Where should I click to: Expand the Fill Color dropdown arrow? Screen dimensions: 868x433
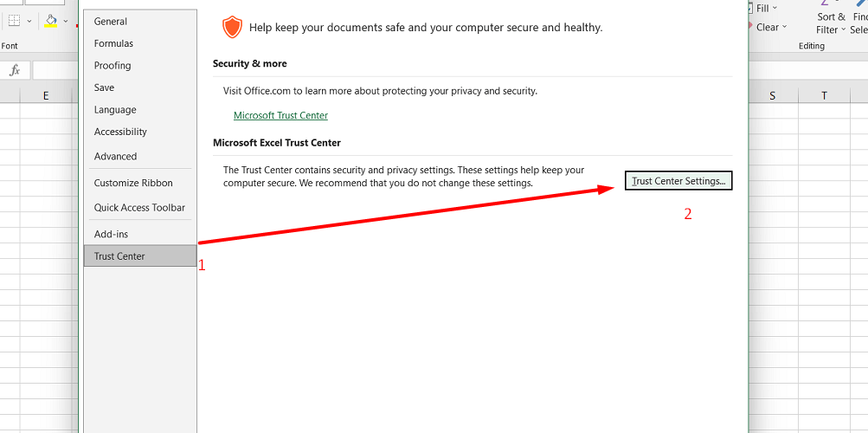tap(66, 21)
